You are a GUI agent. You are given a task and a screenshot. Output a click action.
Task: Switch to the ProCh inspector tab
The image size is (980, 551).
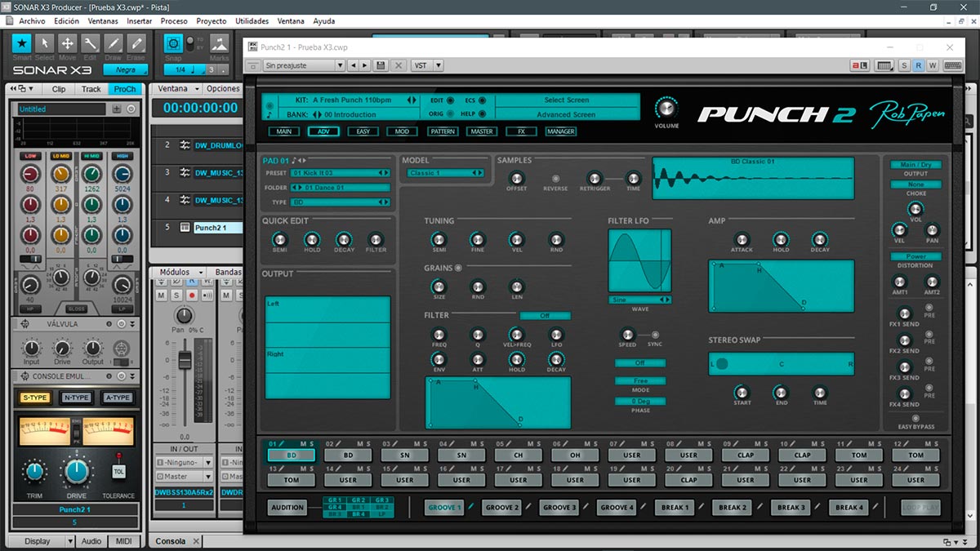[126, 89]
